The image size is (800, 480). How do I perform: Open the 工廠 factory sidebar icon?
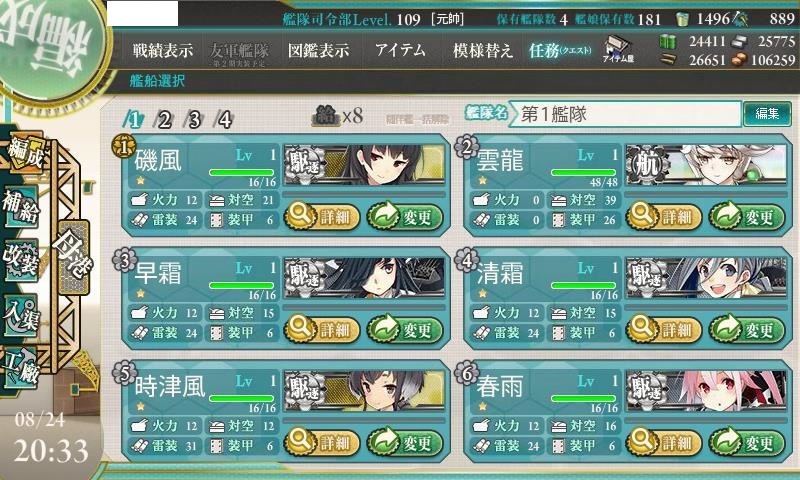click(21, 368)
